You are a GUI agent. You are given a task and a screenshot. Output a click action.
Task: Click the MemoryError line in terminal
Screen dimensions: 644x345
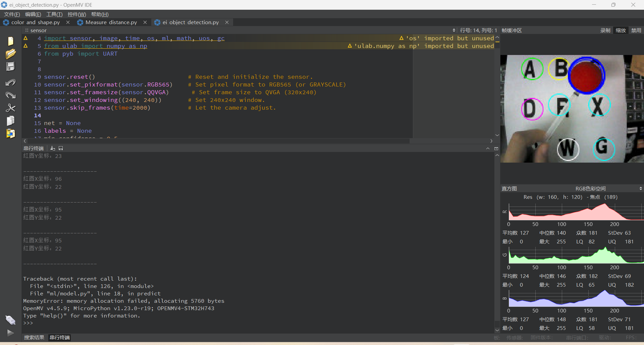[124, 301]
